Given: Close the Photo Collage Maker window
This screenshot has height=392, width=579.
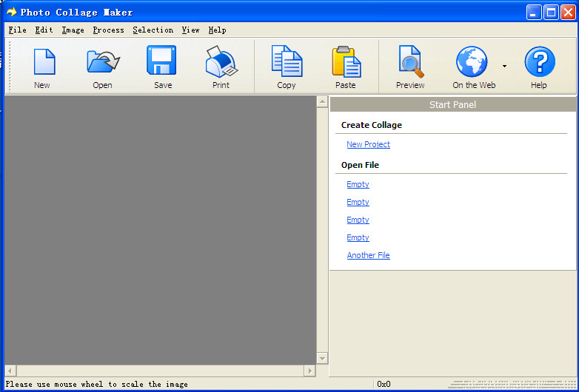Looking at the screenshot, I should 568,12.
